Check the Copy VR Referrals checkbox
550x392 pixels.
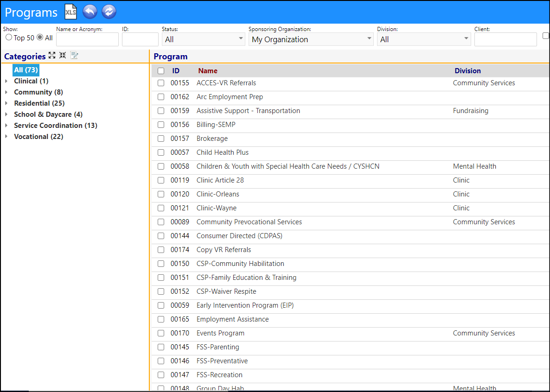click(161, 250)
